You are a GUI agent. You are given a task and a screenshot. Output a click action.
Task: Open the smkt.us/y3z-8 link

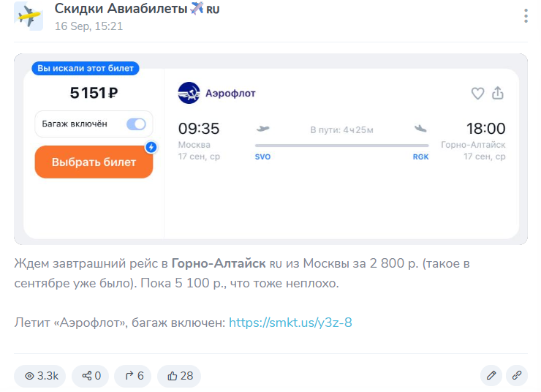290,322
